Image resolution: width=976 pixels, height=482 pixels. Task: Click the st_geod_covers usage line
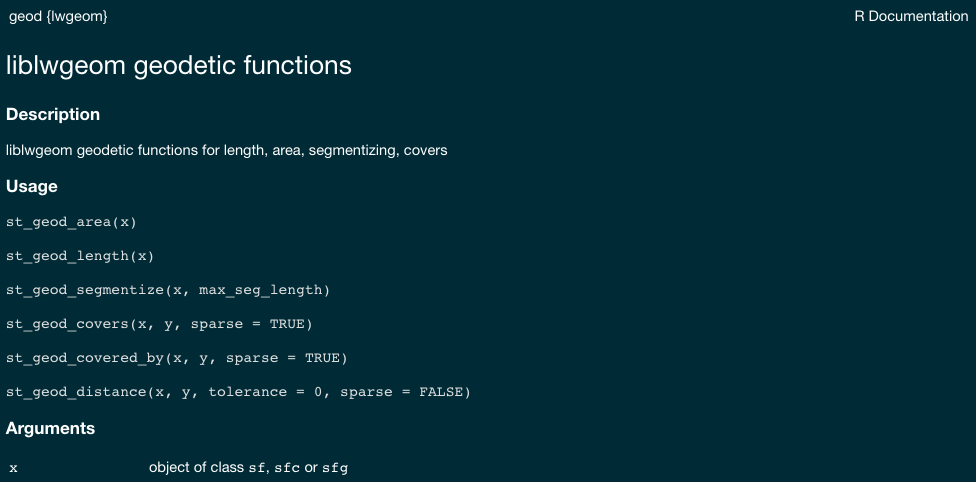(159, 324)
